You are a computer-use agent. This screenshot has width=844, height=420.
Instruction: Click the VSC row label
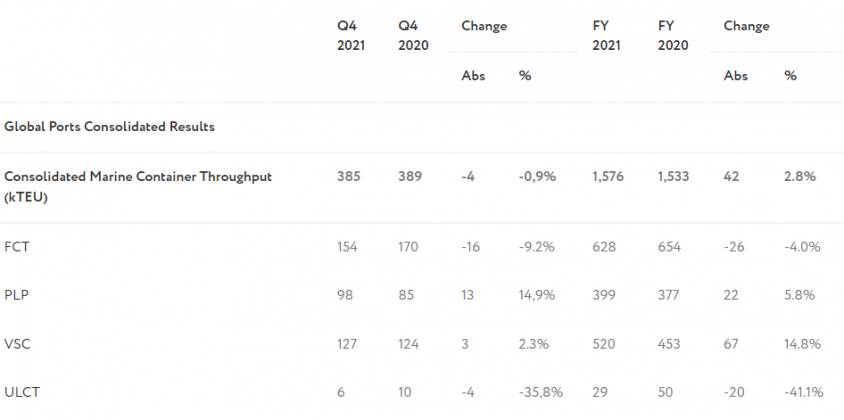pos(18,344)
